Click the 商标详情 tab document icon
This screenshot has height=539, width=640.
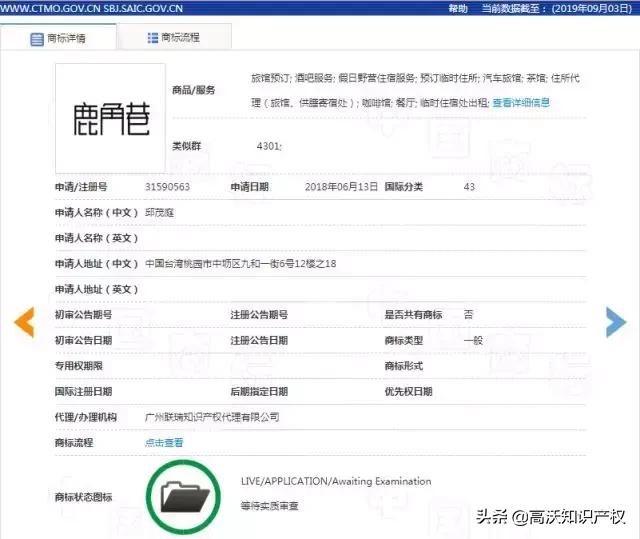(x=37, y=39)
